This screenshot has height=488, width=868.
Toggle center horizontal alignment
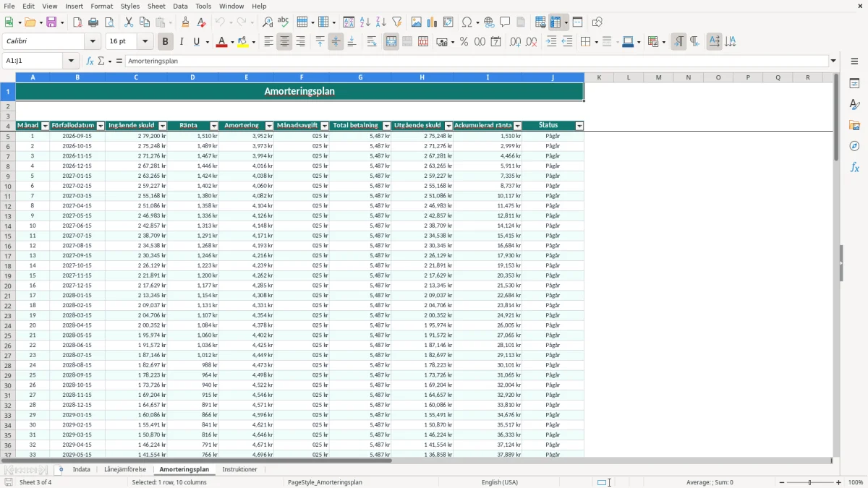(284, 42)
